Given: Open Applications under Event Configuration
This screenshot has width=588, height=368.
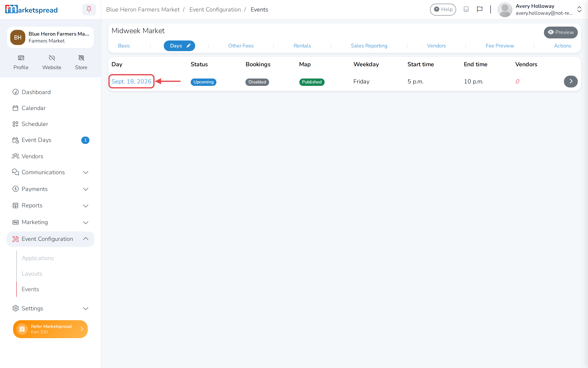Looking at the screenshot, I should [38, 258].
